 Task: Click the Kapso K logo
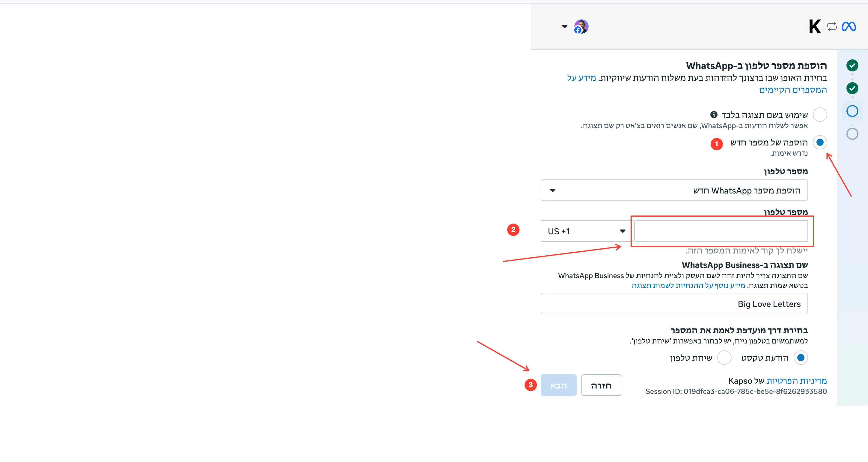point(815,26)
